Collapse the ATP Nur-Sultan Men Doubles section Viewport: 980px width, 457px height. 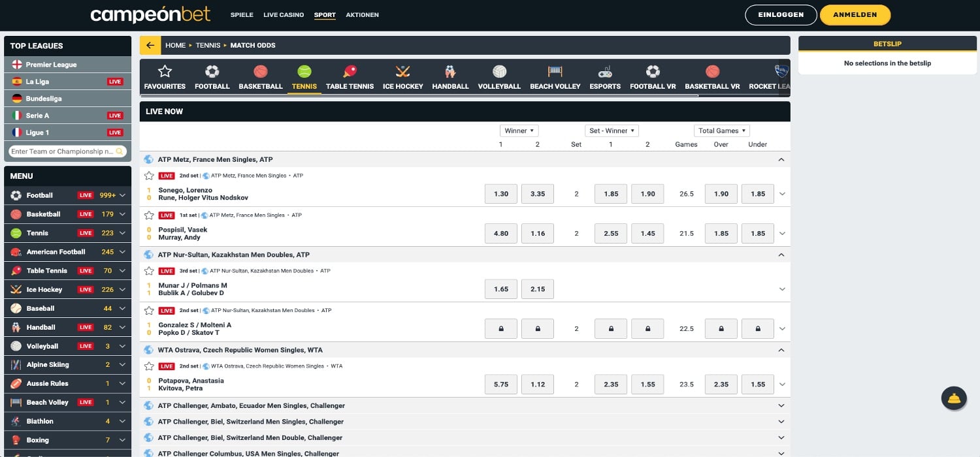(x=781, y=255)
